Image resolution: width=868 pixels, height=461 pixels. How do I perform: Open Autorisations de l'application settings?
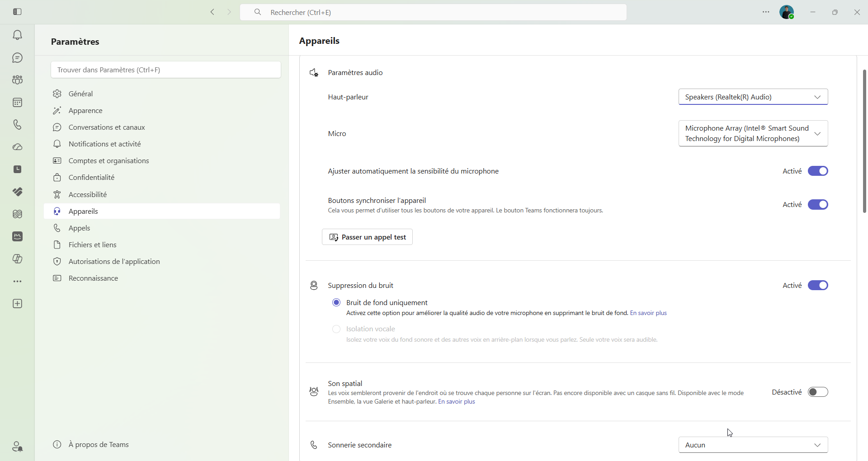pos(162,261)
